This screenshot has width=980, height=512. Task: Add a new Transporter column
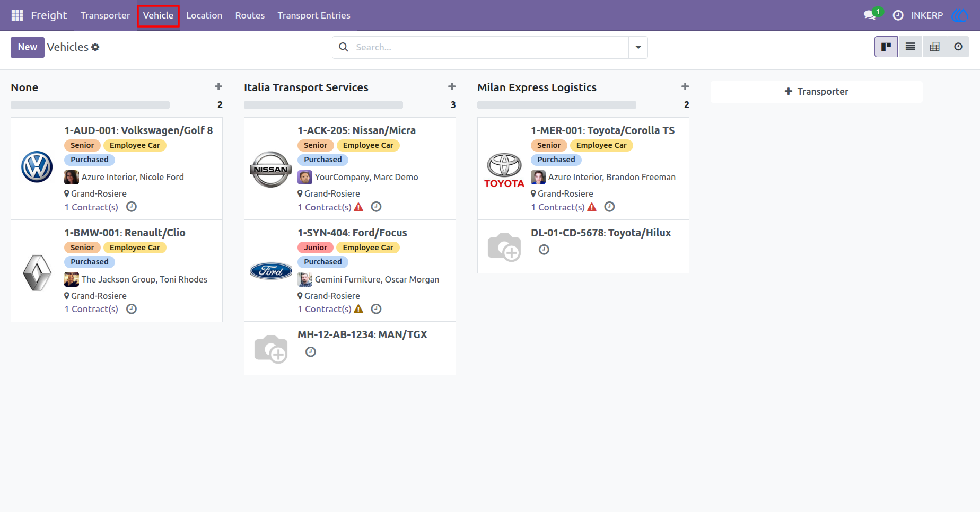[817, 92]
